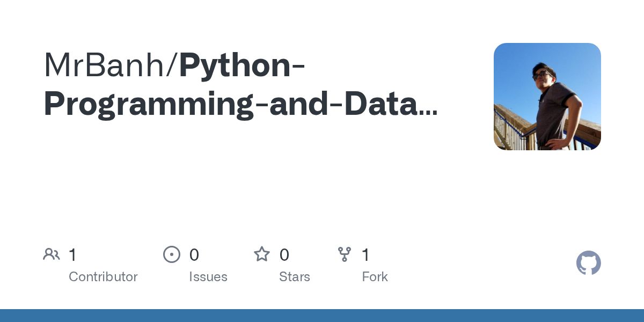
Task: Select the Stars label
Action: tap(295, 277)
